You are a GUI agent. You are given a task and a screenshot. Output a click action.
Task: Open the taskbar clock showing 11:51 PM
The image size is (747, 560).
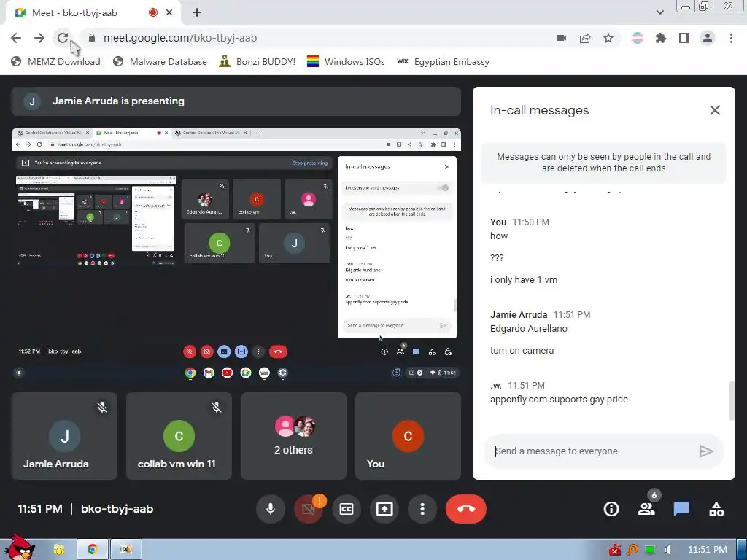tap(707, 550)
